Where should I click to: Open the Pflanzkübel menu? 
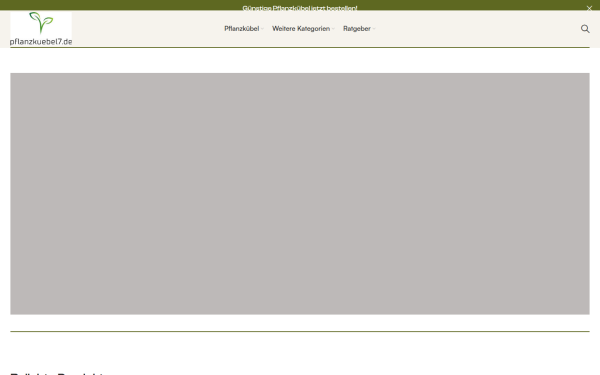[x=241, y=29]
